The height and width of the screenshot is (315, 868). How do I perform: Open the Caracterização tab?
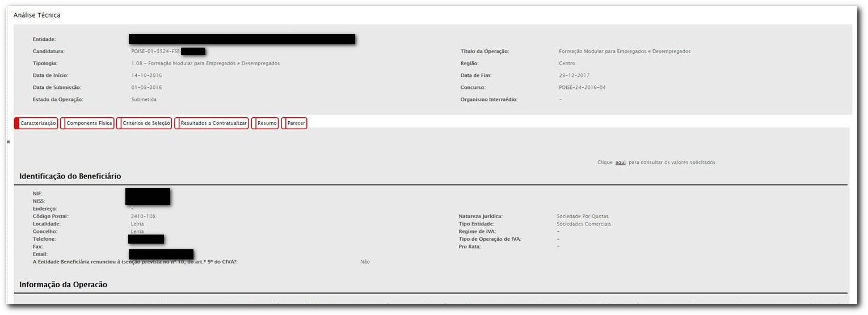point(38,123)
